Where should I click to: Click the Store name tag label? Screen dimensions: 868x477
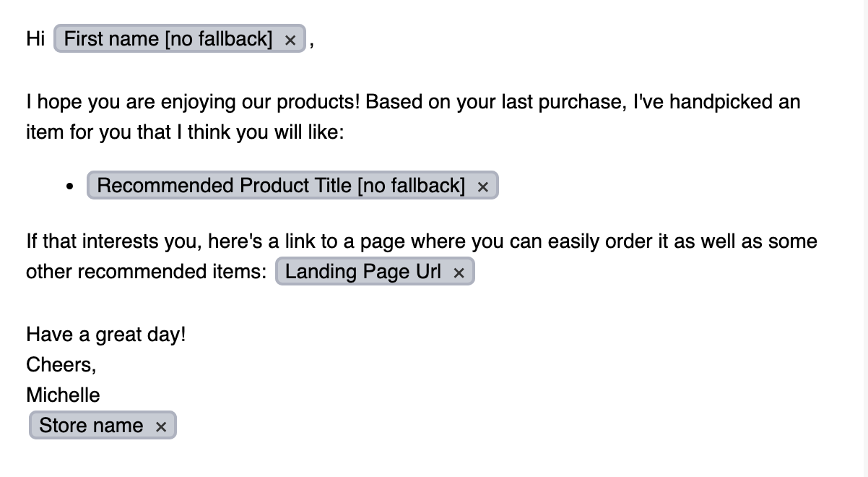pos(91,426)
